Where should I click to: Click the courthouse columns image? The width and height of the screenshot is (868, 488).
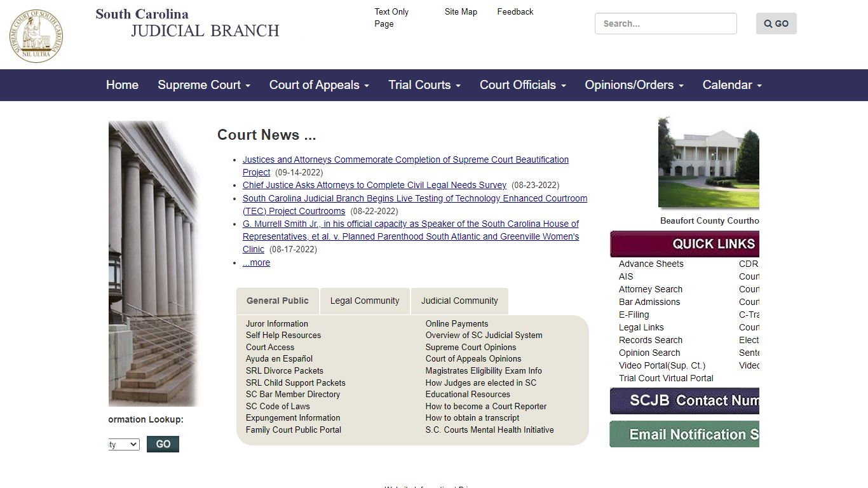pos(153,264)
